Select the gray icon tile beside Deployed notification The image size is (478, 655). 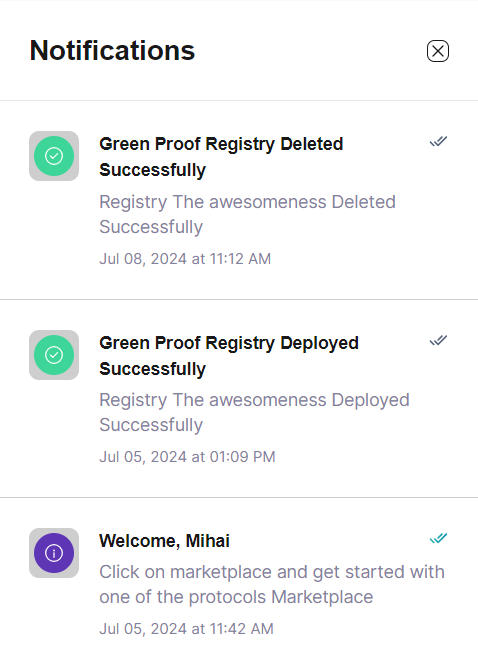pyautogui.click(x=54, y=355)
